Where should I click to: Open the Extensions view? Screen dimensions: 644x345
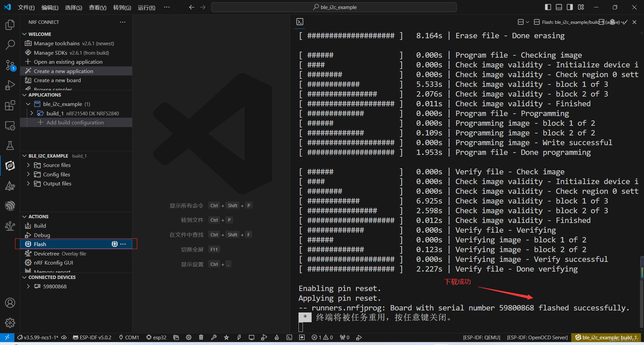[x=10, y=105]
